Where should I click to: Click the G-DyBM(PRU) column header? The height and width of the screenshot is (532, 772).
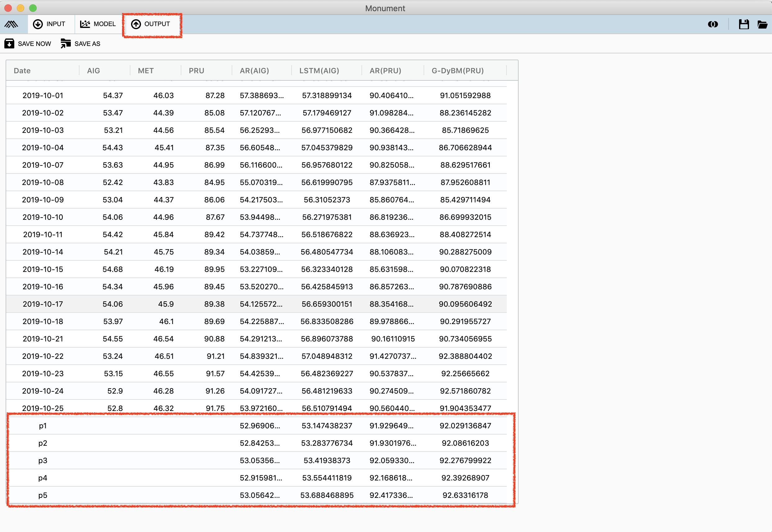(x=457, y=71)
